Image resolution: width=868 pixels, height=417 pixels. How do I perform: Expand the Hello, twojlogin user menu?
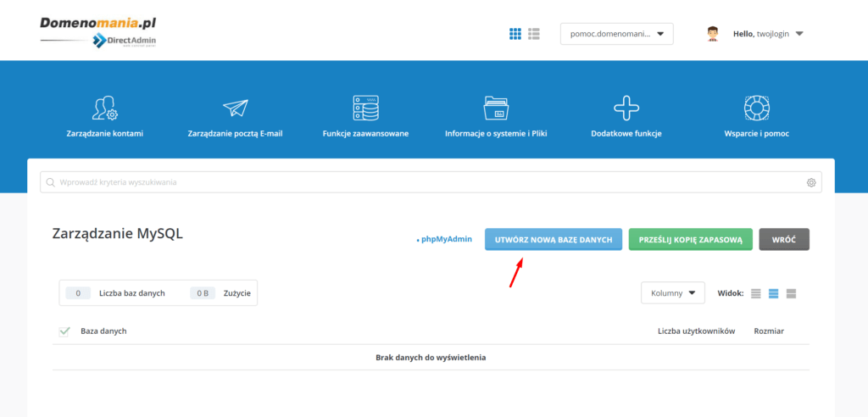pyautogui.click(x=768, y=34)
